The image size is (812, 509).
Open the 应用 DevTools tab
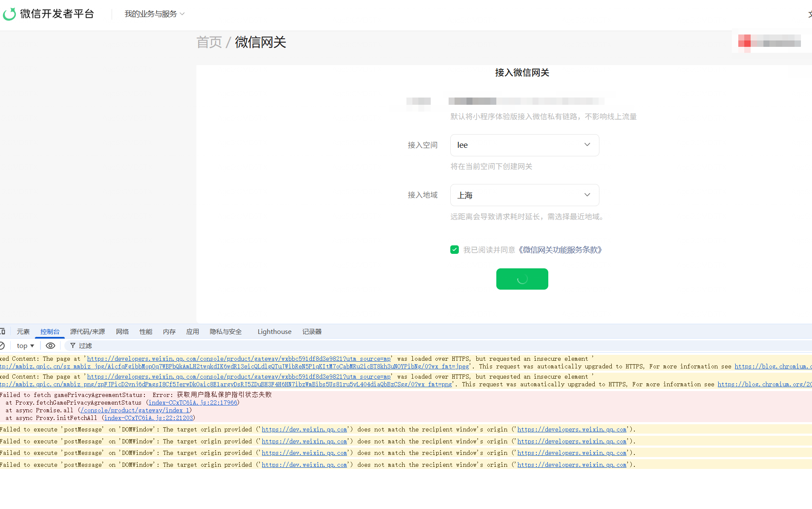193,332
